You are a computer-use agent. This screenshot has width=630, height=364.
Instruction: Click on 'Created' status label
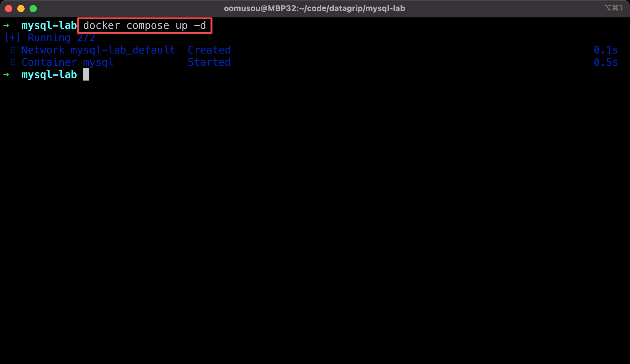coord(208,49)
